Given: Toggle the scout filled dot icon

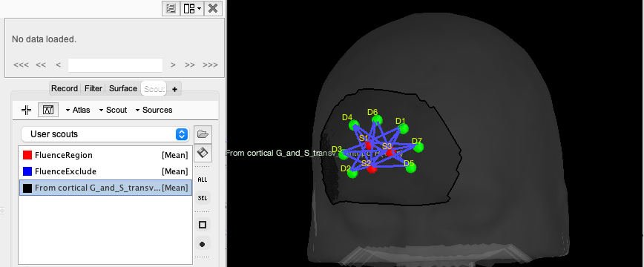Looking at the screenshot, I should coord(203,244).
